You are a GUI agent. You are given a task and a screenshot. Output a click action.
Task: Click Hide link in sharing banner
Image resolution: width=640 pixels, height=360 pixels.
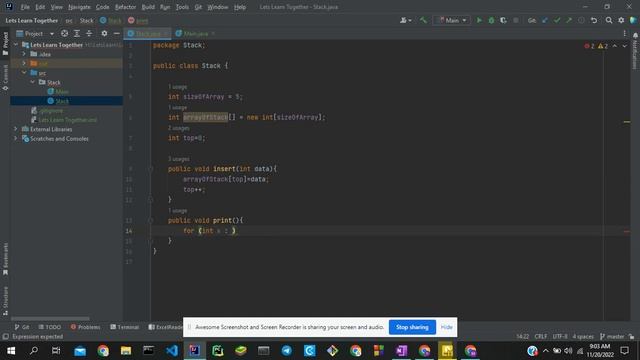(447, 327)
